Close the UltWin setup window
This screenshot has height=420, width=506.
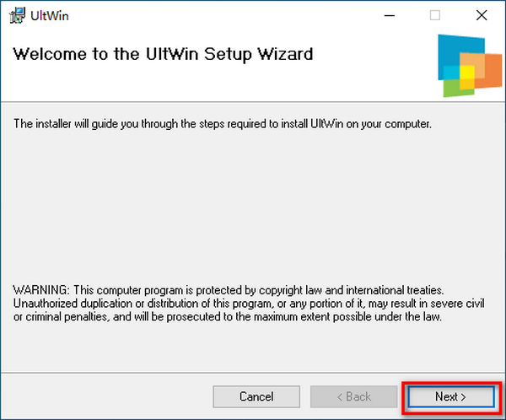(x=482, y=15)
